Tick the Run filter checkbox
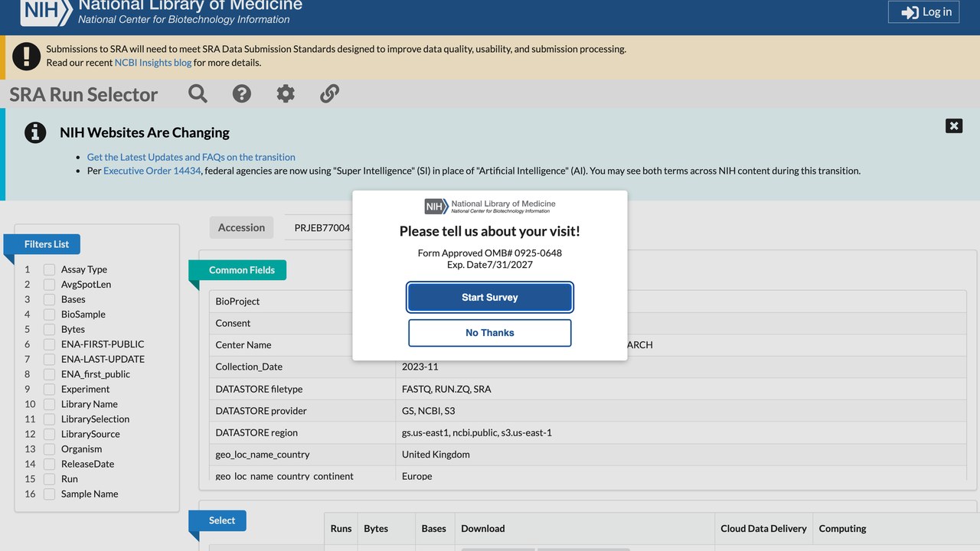This screenshot has width=980, height=551. pyautogui.click(x=49, y=479)
